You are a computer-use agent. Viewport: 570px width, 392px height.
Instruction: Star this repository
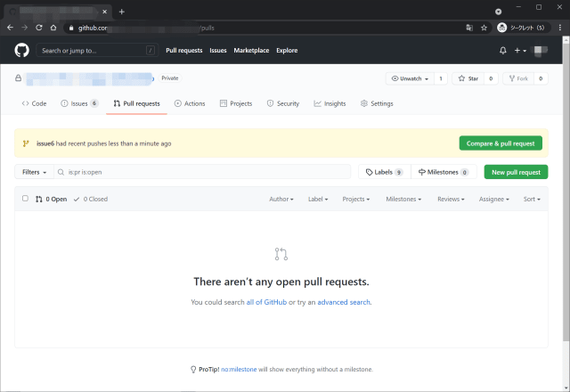tap(468, 78)
